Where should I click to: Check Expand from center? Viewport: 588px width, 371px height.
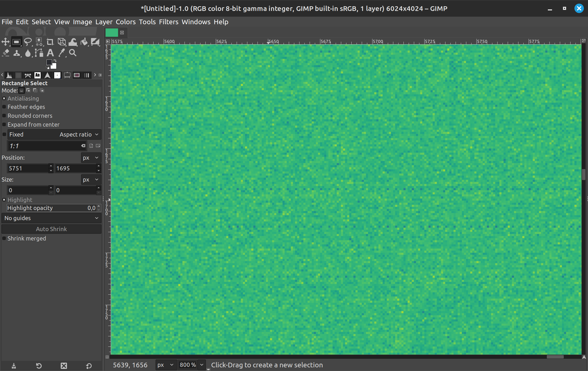[4, 125]
